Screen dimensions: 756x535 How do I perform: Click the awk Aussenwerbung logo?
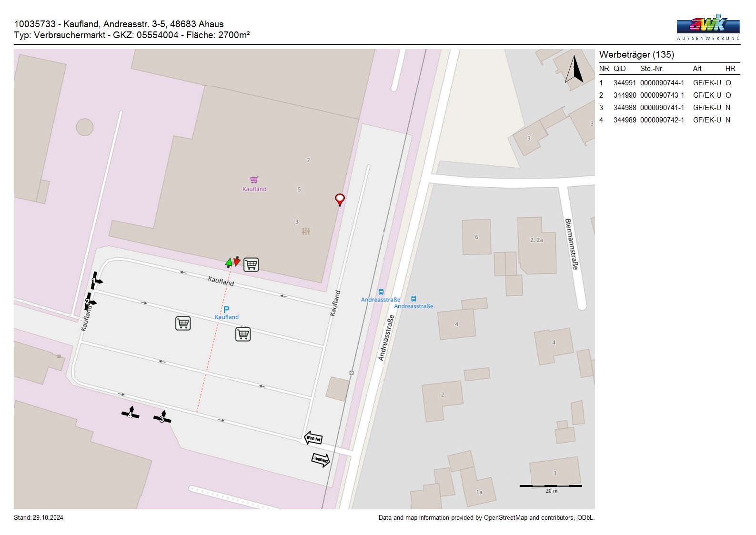coord(708,27)
